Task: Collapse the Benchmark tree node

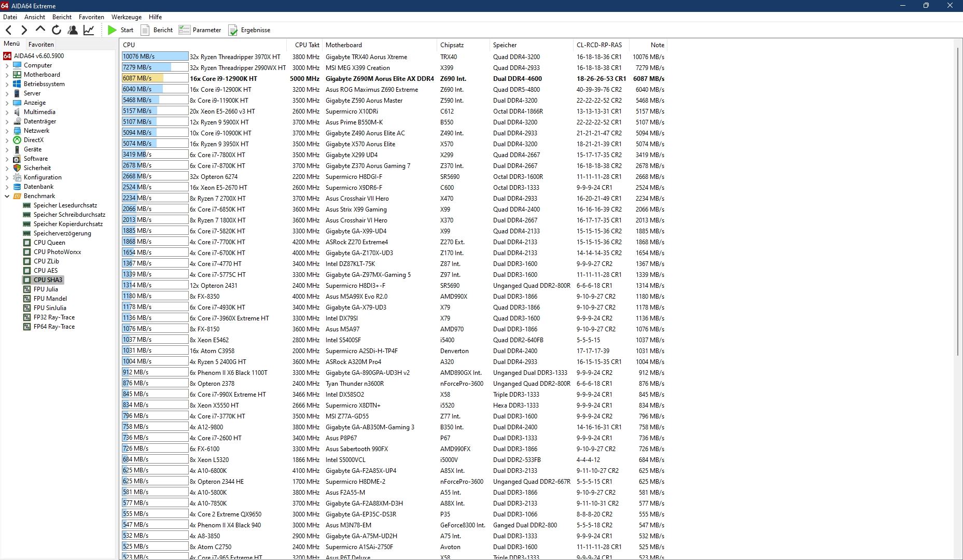Action: (x=7, y=196)
